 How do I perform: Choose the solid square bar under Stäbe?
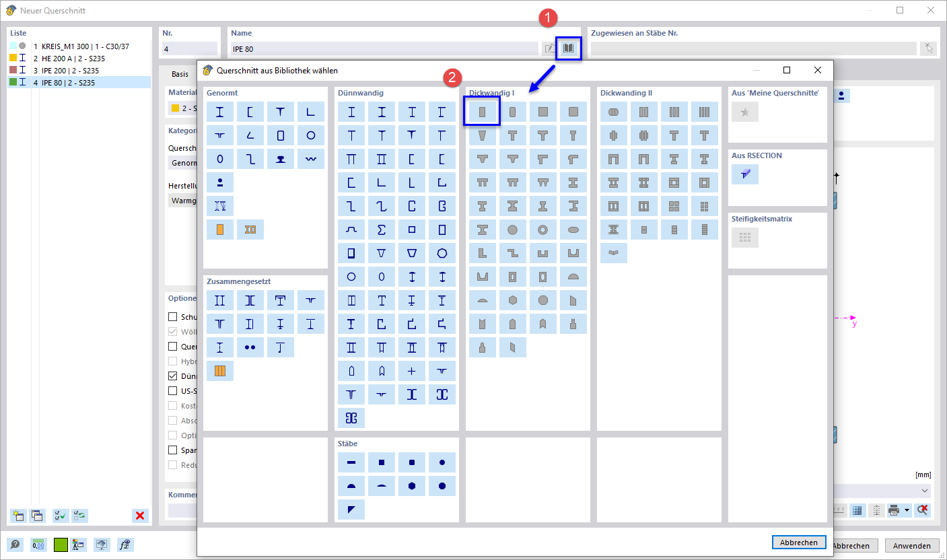coord(382,462)
